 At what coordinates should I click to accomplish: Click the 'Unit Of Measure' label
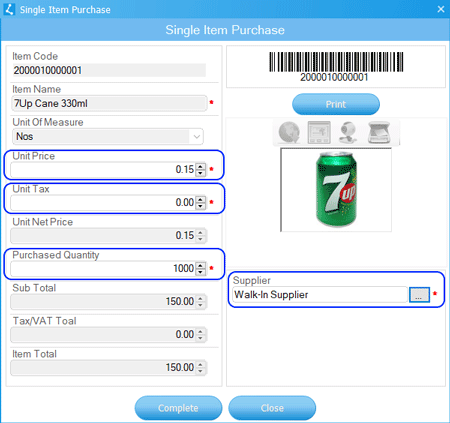[x=48, y=122]
